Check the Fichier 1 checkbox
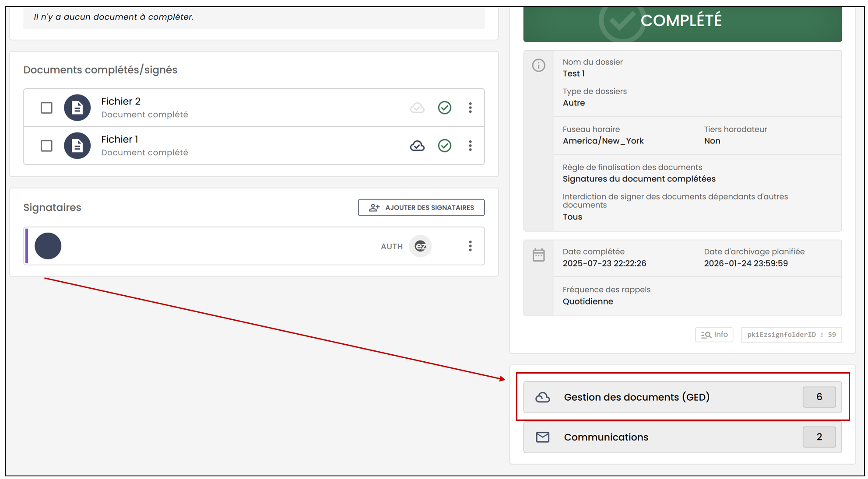The image size is (868, 479). [46, 146]
